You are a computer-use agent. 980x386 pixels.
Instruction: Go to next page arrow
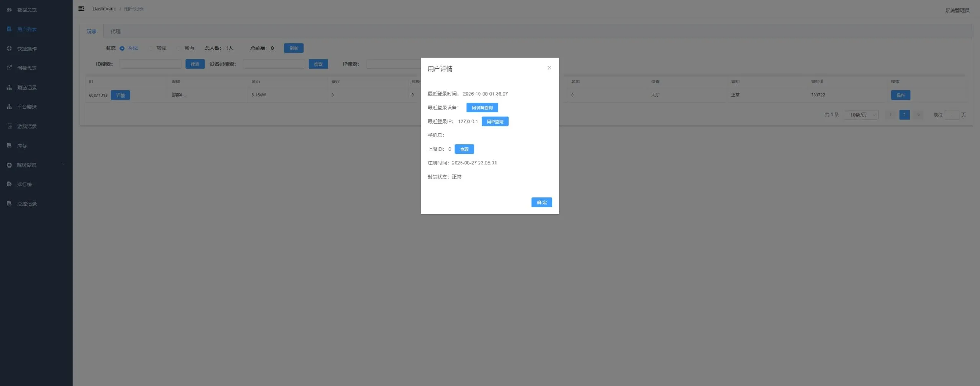click(x=918, y=115)
